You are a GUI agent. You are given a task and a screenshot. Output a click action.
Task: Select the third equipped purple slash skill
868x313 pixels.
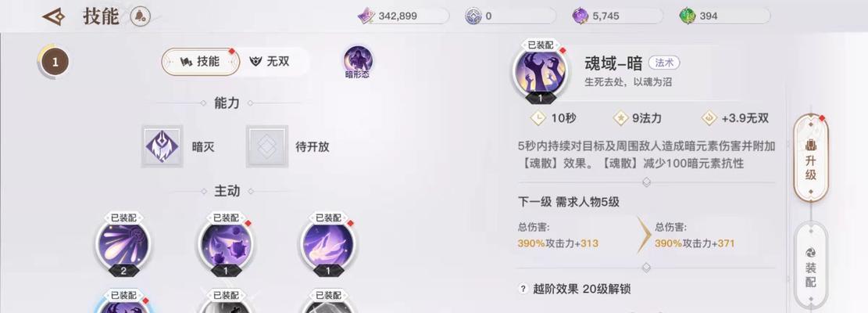pyautogui.click(x=327, y=244)
